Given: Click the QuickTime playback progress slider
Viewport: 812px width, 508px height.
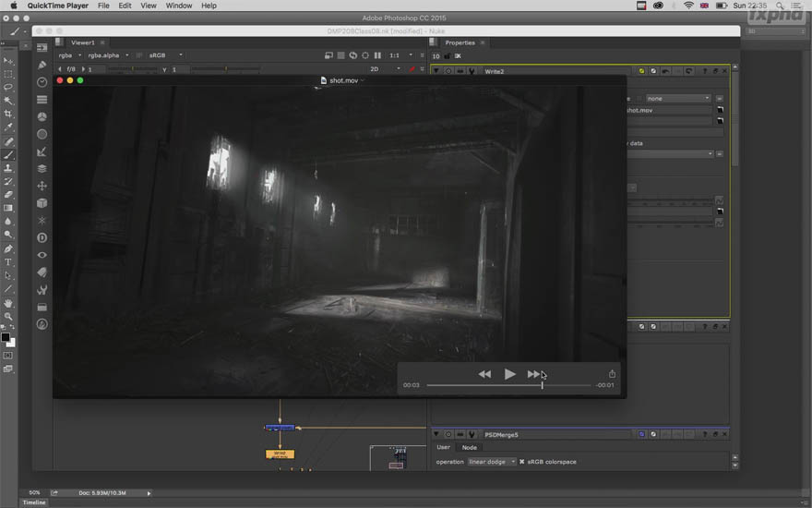Looking at the screenshot, I should [508, 385].
